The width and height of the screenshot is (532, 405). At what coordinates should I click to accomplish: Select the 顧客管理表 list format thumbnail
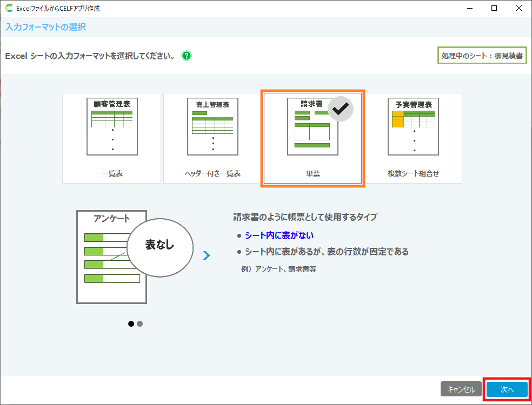pyautogui.click(x=112, y=126)
